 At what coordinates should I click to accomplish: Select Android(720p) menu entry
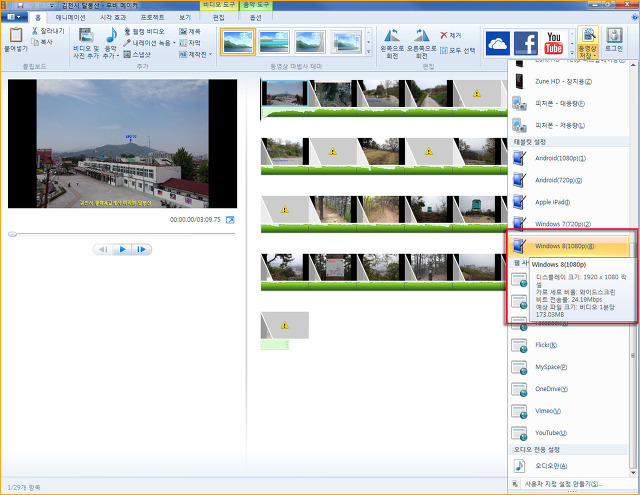click(568, 180)
